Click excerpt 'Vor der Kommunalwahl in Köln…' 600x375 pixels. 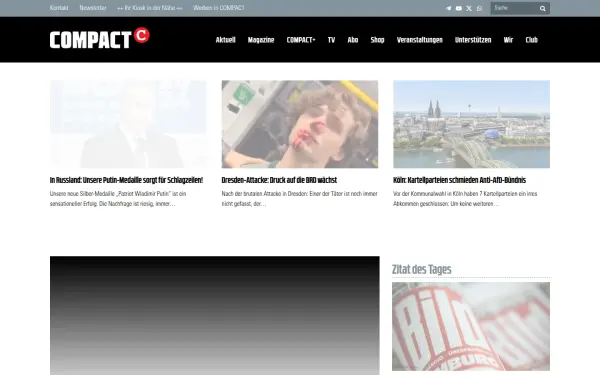click(x=465, y=199)
